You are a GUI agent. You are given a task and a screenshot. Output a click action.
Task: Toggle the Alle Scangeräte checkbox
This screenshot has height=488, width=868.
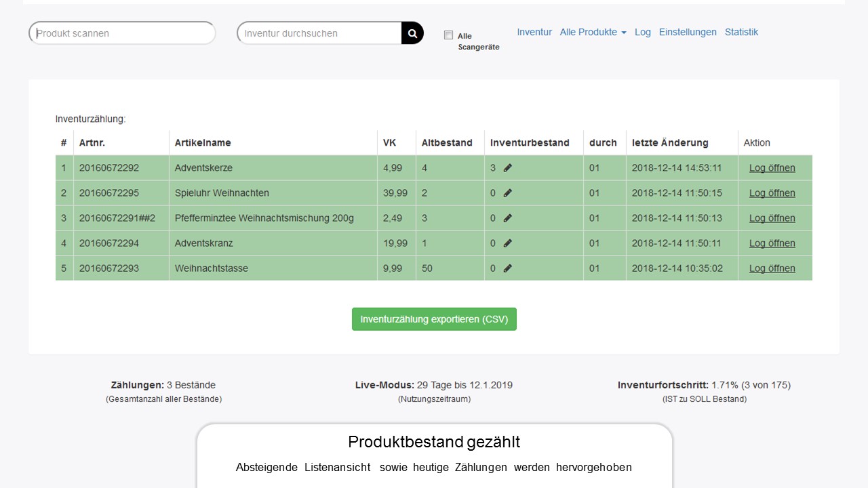(x=448, y=35)
